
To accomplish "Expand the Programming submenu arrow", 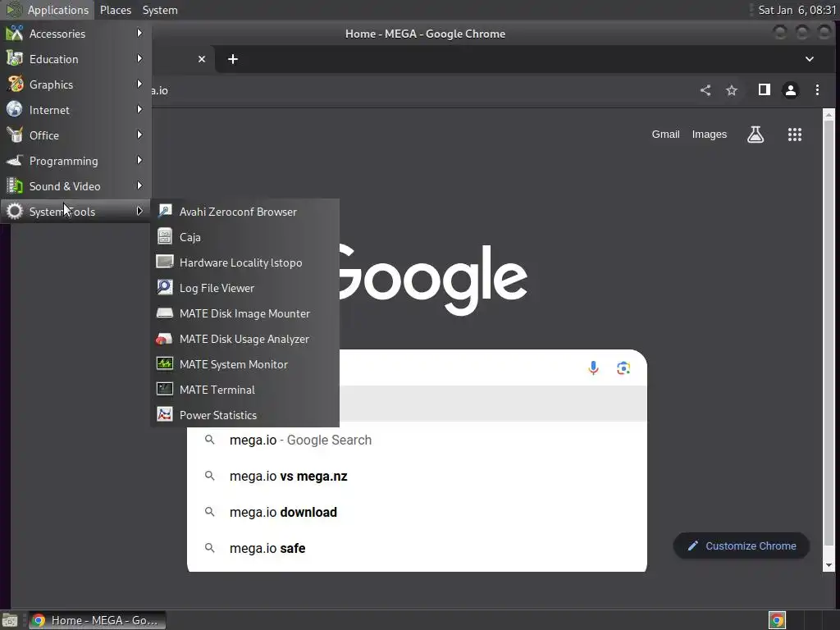I will tap(139, 160).
